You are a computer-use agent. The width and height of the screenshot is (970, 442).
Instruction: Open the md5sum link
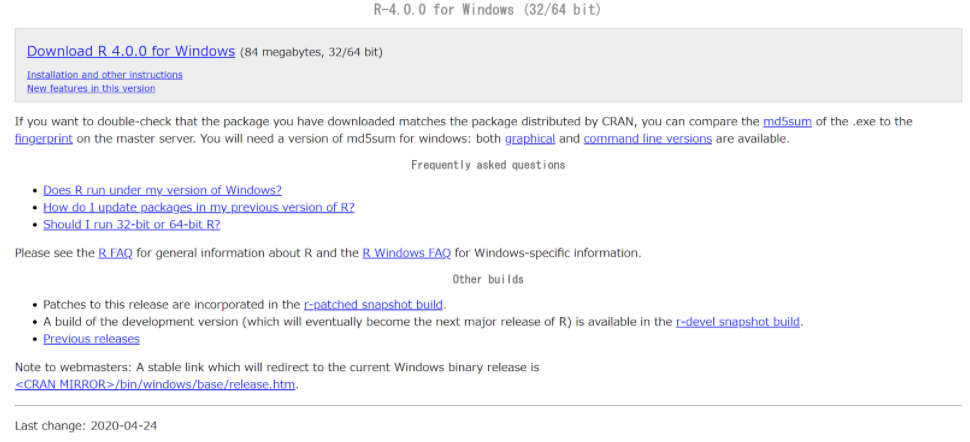click(x=787, y=121)
